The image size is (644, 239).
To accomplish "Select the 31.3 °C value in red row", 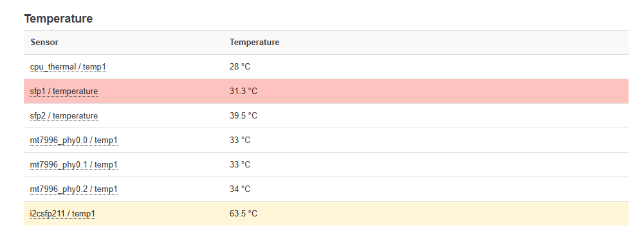I will pos(244,91).
